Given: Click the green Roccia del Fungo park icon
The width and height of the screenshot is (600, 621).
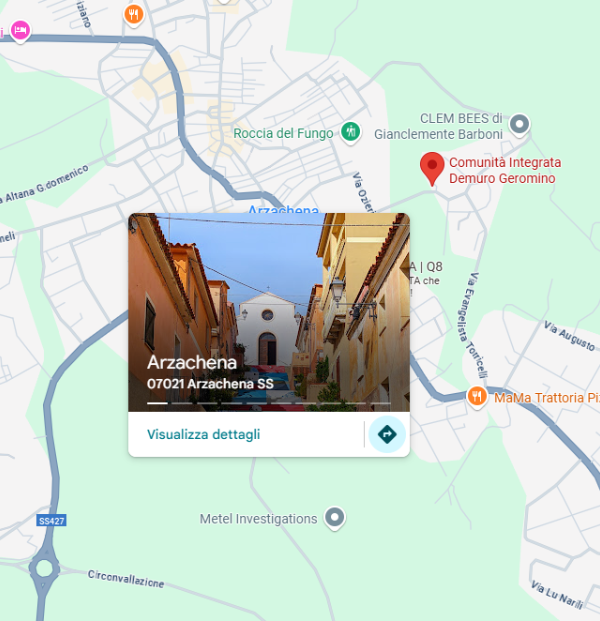Looking at the screenshot, I should coord(349,132).
